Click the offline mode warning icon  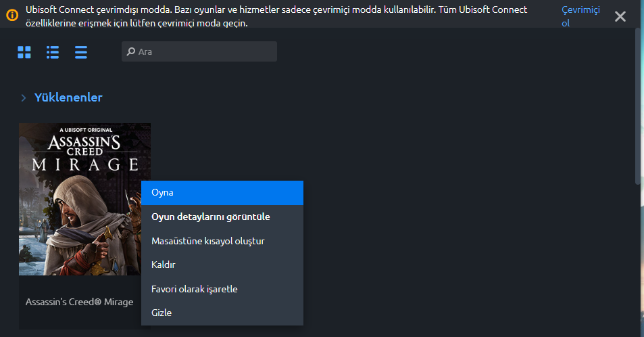coord(12,14)
